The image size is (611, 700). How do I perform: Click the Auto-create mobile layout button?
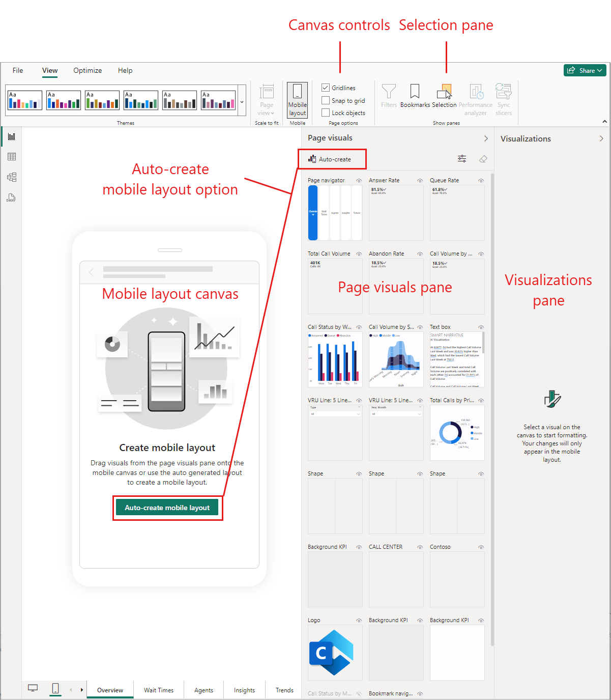tap(167, 507)
